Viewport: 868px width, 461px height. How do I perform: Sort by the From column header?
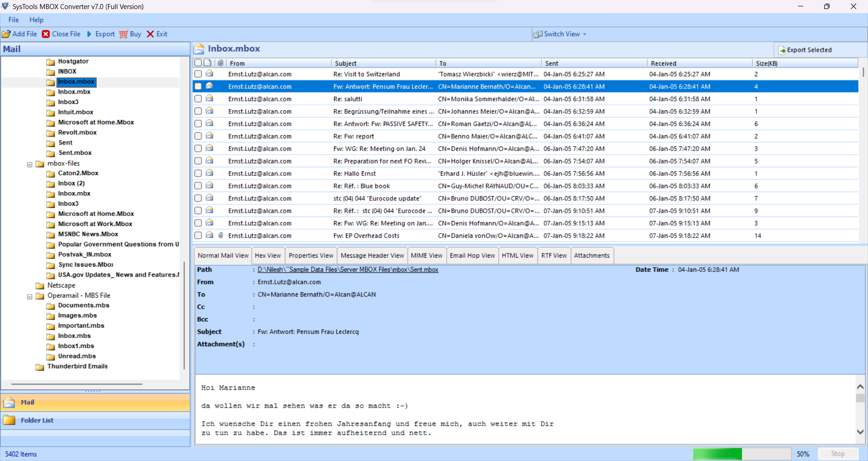279,63
